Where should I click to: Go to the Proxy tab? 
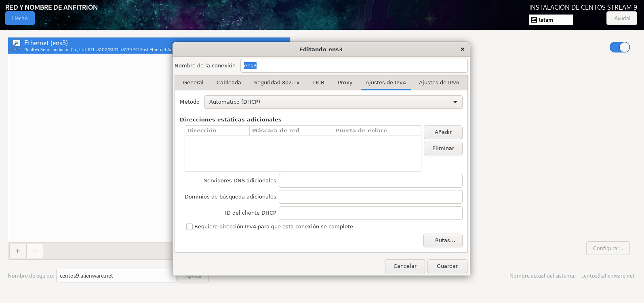(345, 83)
